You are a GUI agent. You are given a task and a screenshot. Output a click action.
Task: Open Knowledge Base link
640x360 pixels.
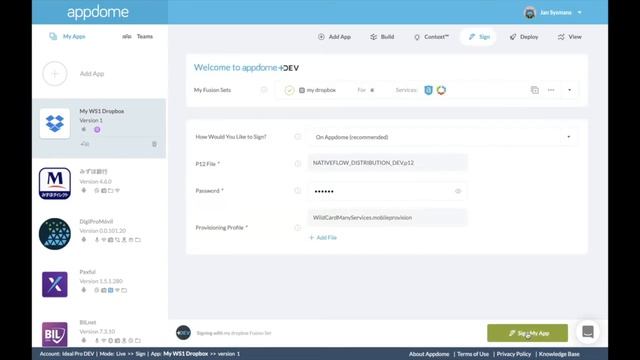559,354
